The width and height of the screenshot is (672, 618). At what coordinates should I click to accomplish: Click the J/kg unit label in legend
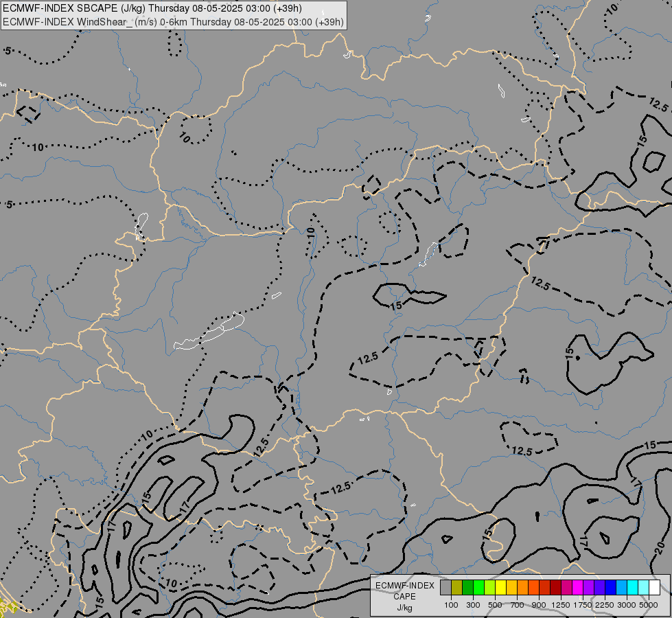404,608
